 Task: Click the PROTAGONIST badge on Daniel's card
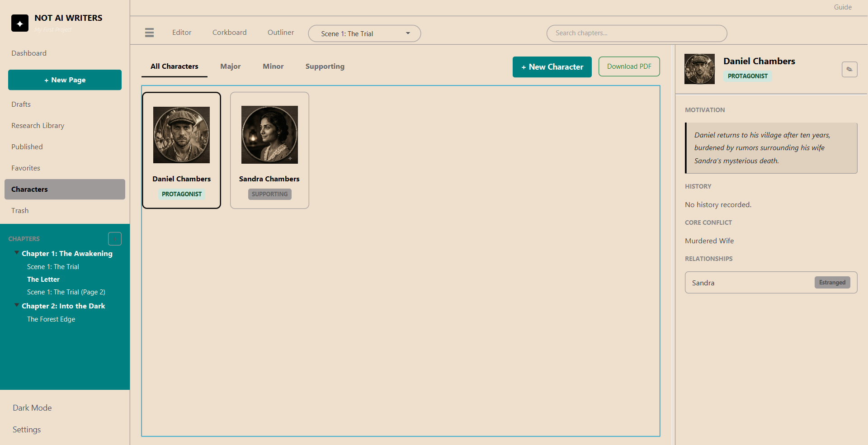click(x=182, y=194)
